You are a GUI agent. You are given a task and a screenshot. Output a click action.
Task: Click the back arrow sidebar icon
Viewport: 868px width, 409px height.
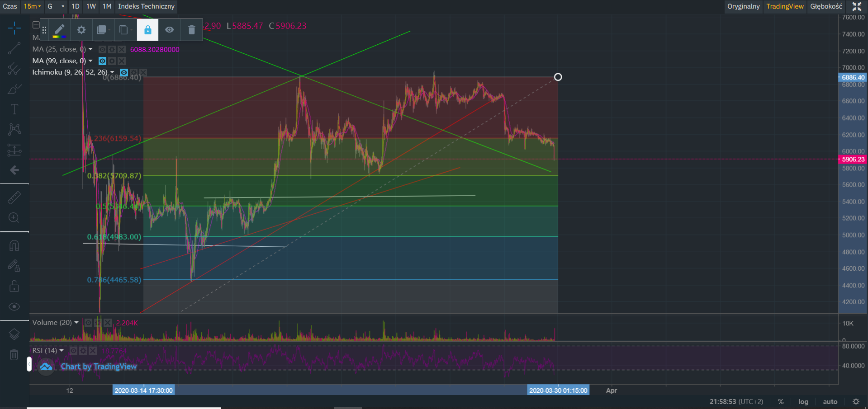14,170
